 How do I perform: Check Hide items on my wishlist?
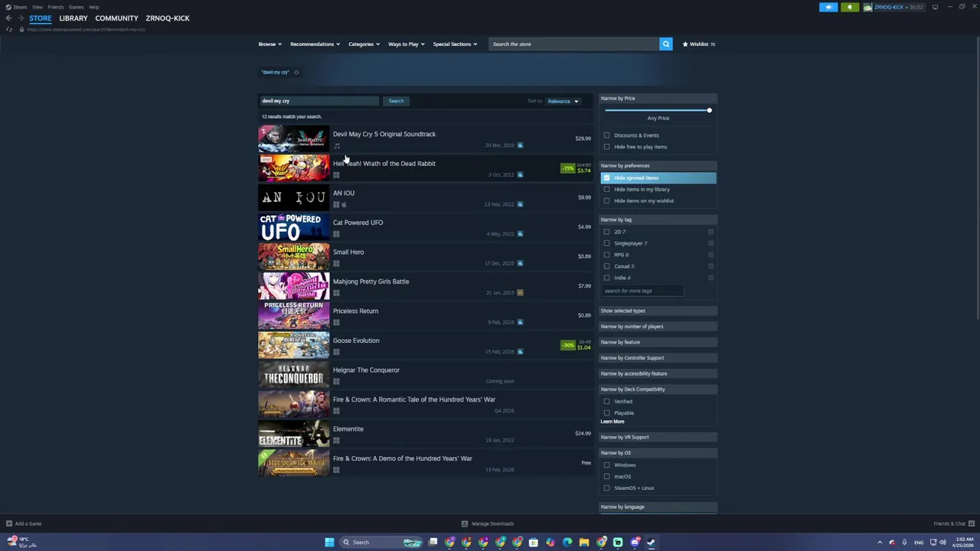click(607, 201)
